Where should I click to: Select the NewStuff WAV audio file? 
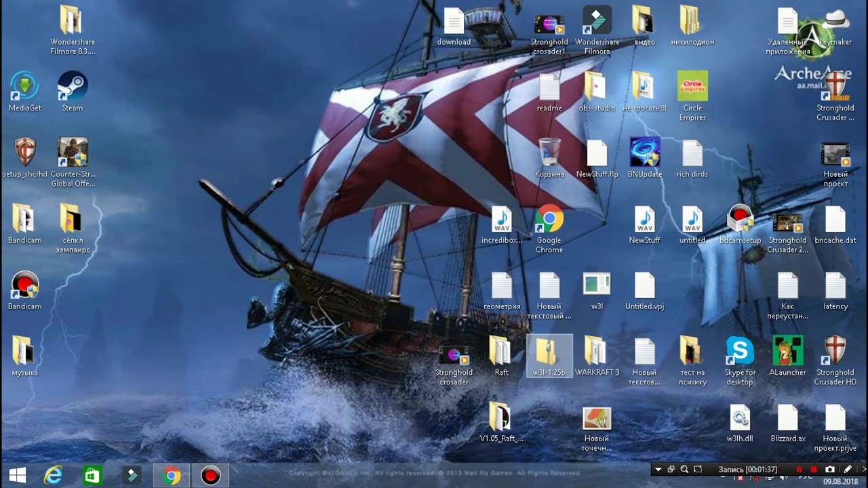coord(644,224)
